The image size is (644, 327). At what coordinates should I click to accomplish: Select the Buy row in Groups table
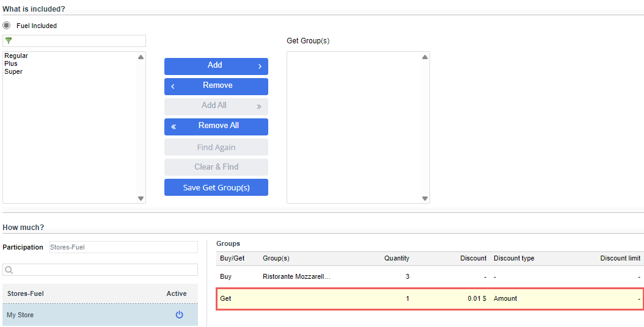430,276
